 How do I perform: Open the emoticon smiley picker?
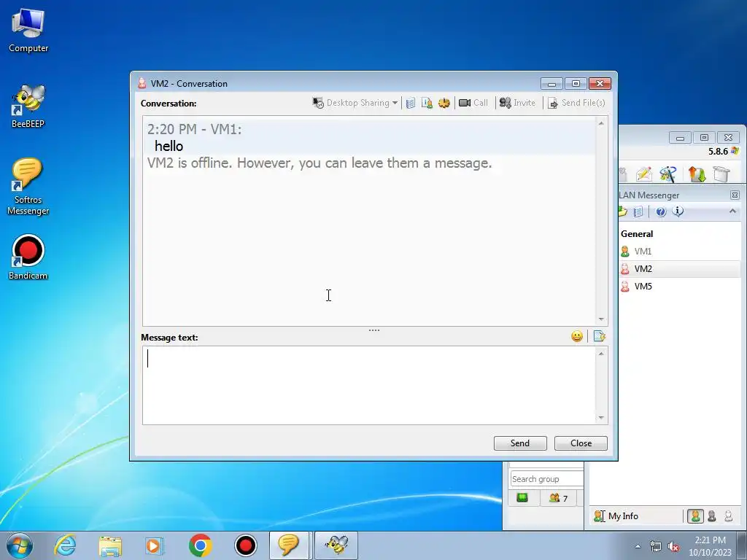pos(577,337)
